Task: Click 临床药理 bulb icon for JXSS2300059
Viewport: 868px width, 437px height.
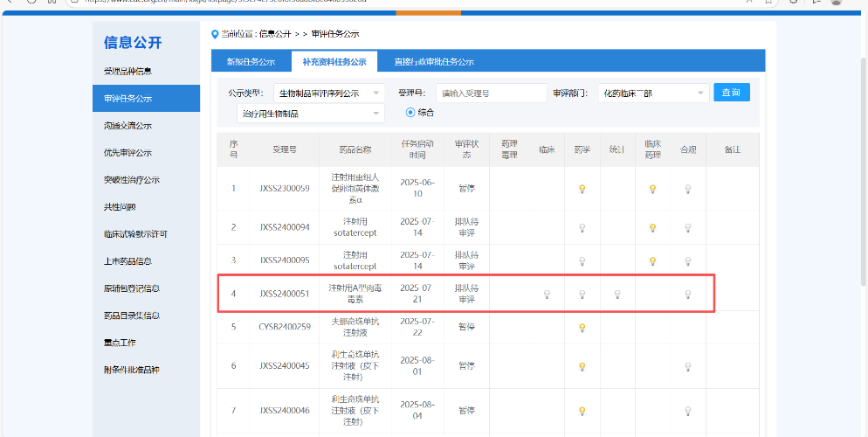Action: tap(652, 189)
